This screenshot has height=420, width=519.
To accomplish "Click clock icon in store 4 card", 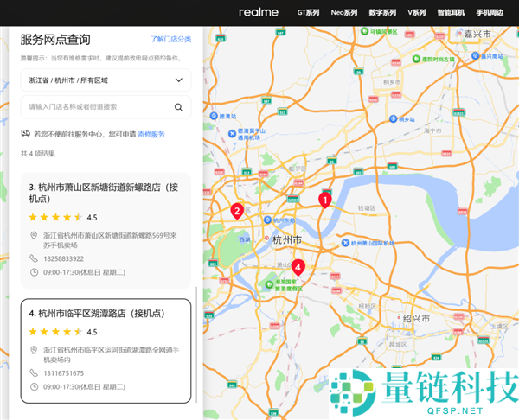I will (x=34, y=386).
